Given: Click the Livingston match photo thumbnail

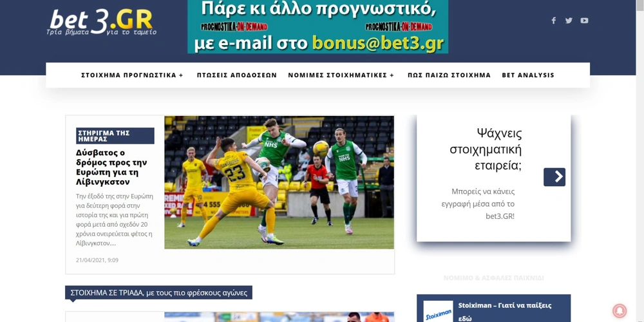Looking at the screenshot, I should point(279,182).
